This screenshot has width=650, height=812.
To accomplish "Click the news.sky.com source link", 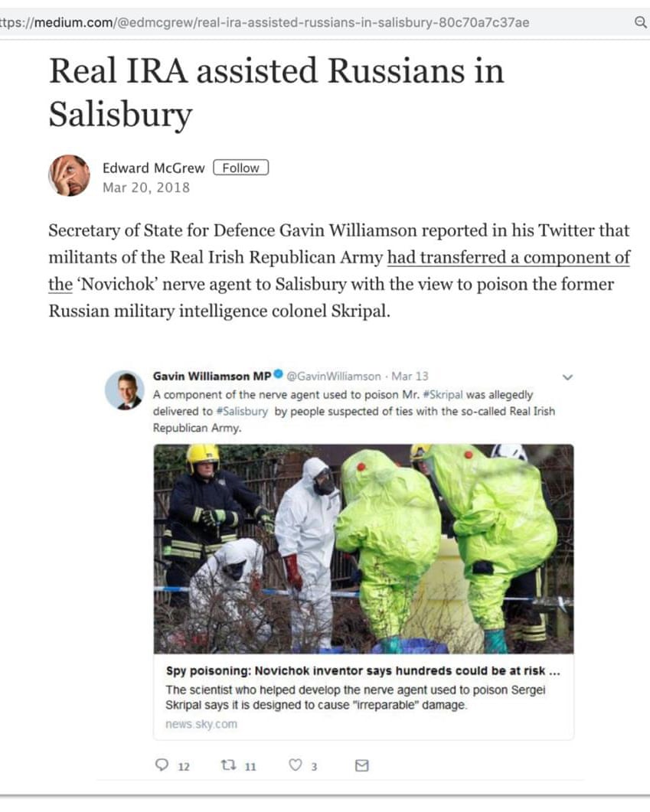I will [201, 724].
